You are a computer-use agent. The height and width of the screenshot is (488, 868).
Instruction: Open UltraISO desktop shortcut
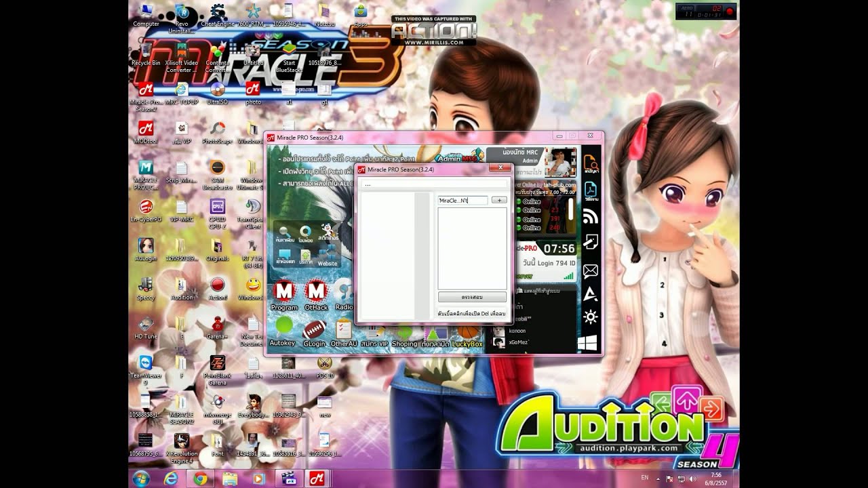click(218, 93)
